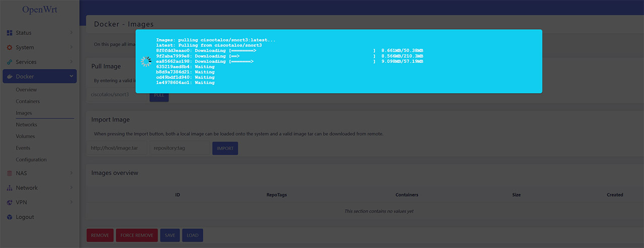The width and height of the screenshot is (644, 248).
Task: Select Images in Docker submenu
Action: 24,113
